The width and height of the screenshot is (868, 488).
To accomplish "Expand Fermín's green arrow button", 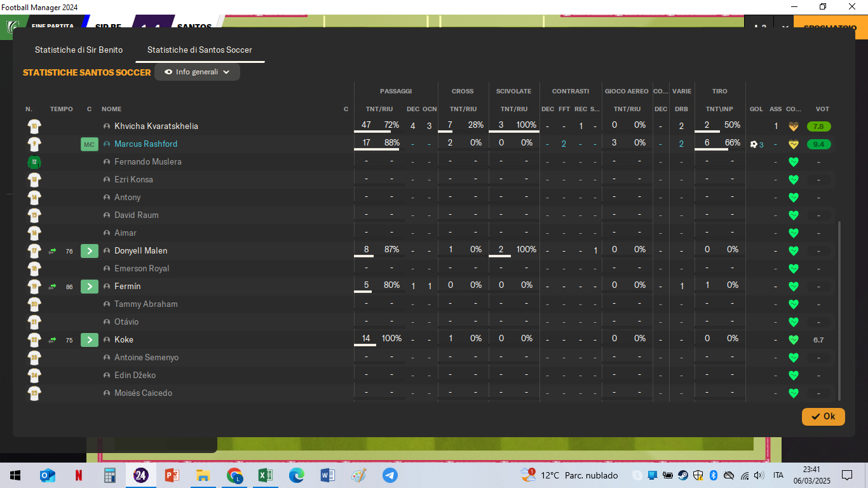I will tap(90, 287).
